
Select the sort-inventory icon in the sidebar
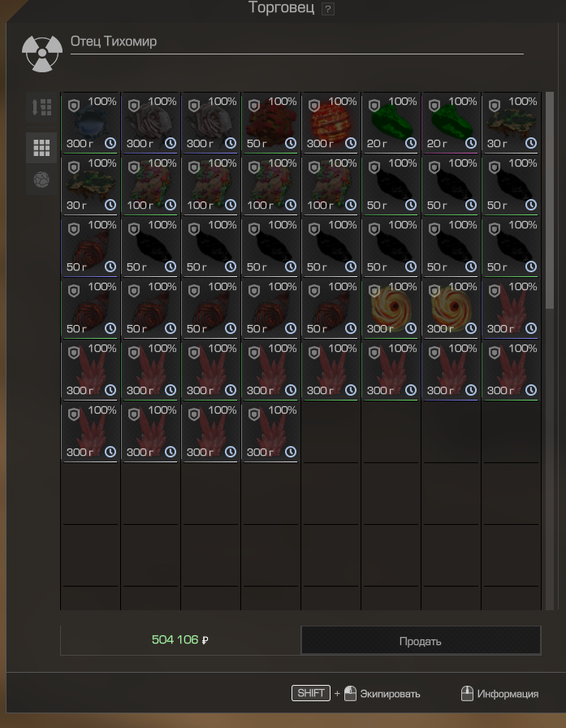41,107
